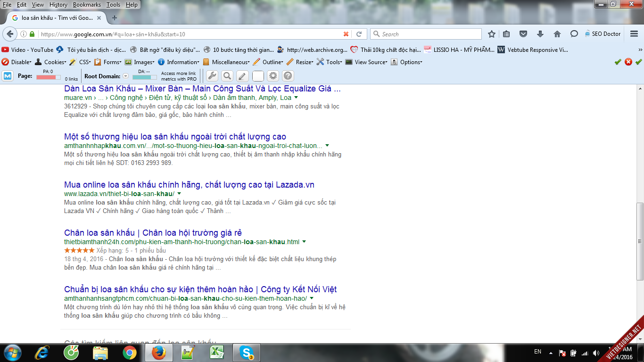Click the page vertical scrollbar thumb

coord(640,241)
